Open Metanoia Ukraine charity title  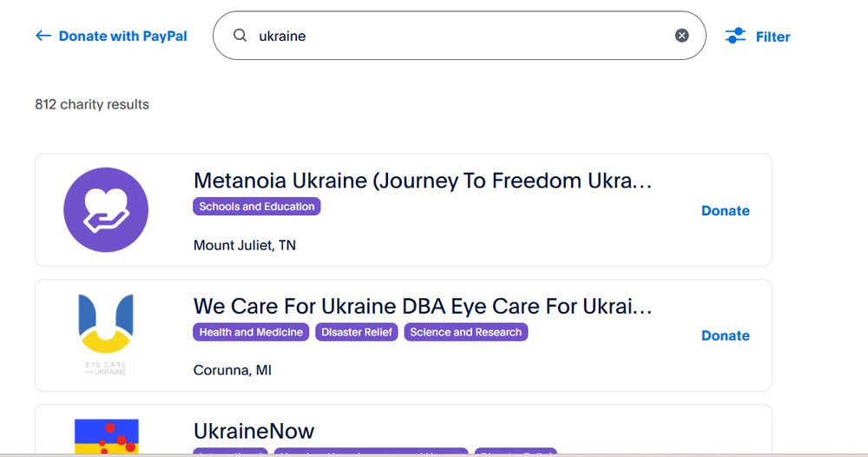coord(423,181)
